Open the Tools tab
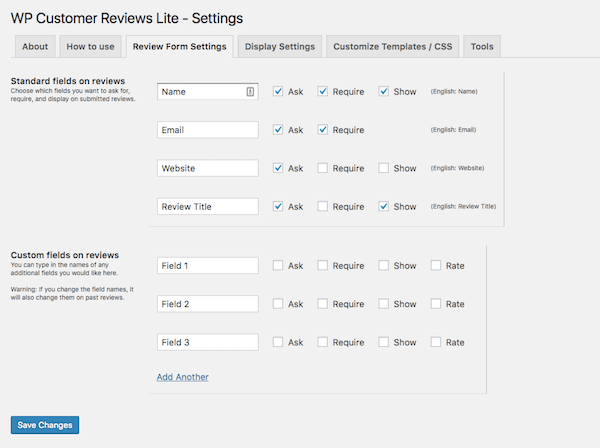This screenshot has width=600, height=448. 482,46
